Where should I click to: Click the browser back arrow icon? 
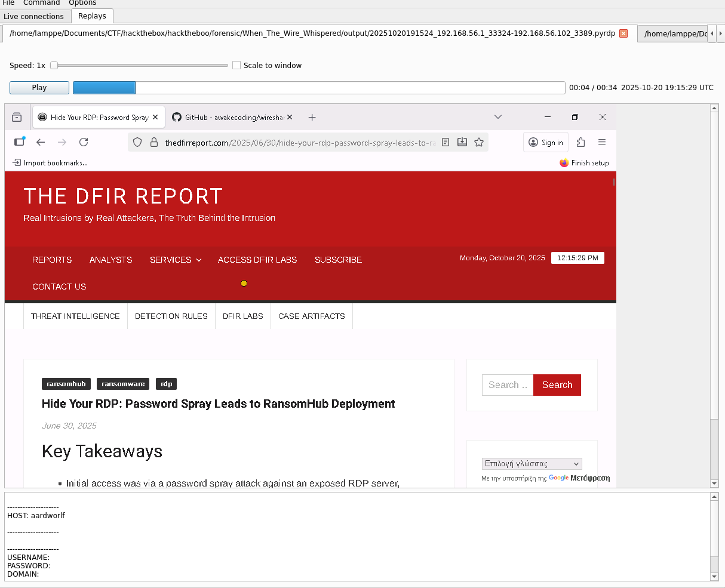click(41, 142)
